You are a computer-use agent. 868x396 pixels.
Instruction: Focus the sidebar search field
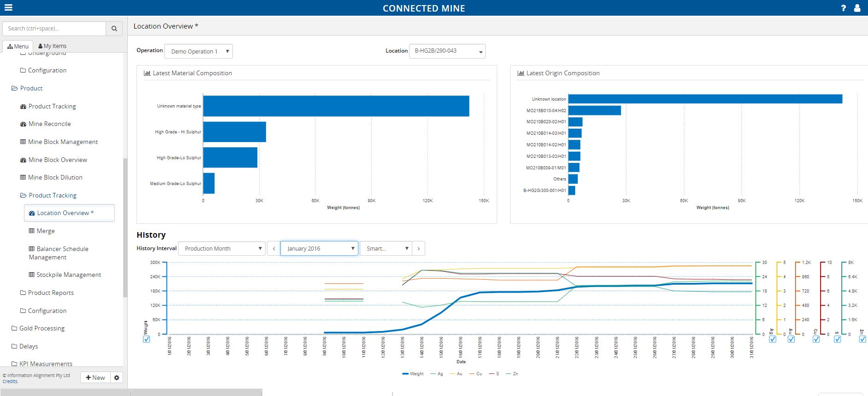click(x=54, y=29)
